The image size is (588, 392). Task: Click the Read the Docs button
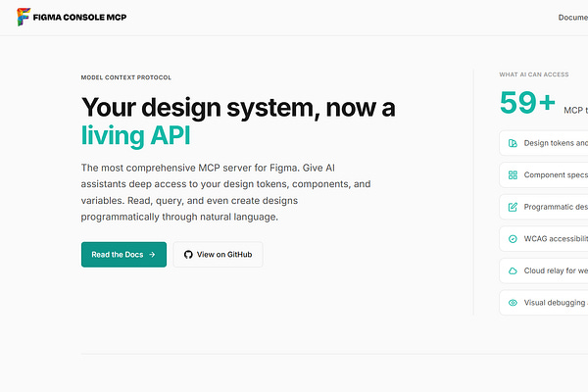123,255
